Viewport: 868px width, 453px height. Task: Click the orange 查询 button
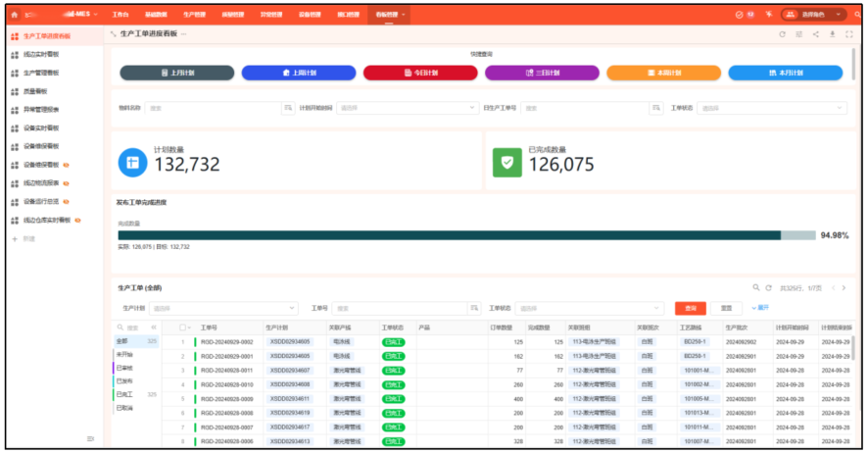[x=691, y=308]
